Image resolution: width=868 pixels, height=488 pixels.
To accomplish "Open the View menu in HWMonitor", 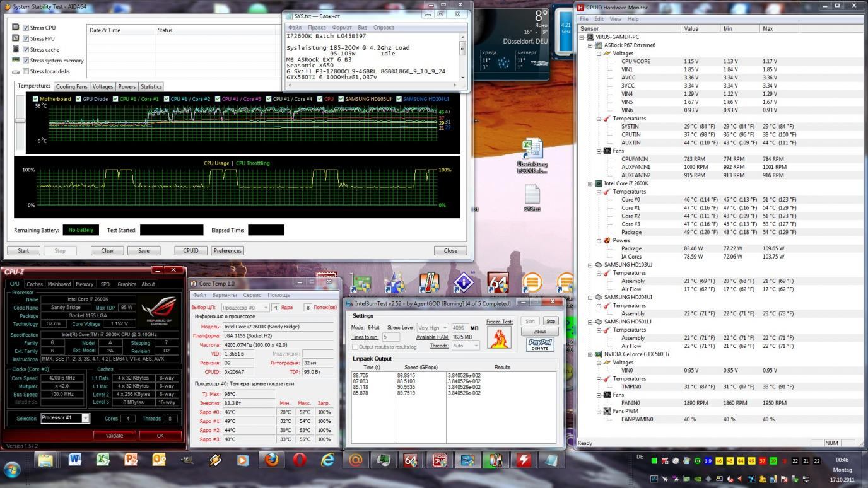I will (x=615, y=19).
